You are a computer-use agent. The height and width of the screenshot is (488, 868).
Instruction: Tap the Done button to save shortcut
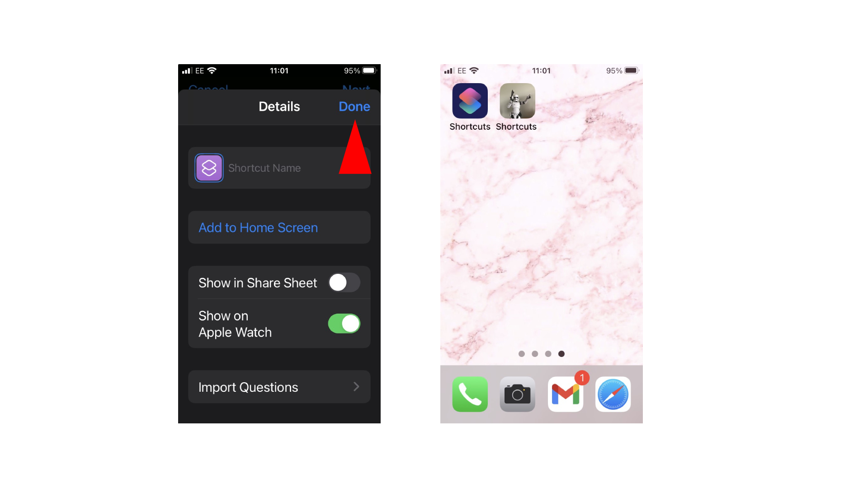355,106
